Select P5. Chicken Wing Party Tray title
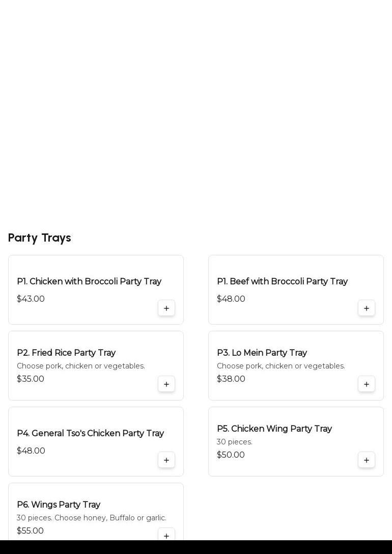The height and width of the screenshot is (554, 392). pos(274,429)
